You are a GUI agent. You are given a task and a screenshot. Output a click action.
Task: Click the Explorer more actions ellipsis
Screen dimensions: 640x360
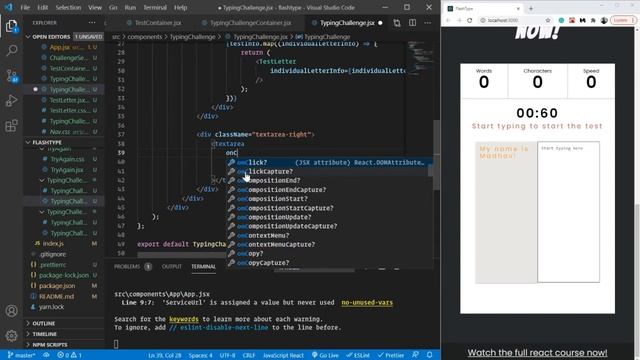[x=92, y=23]
